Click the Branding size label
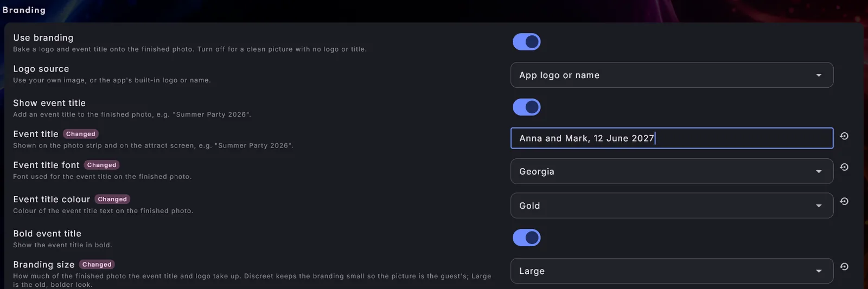 [x=44, y=265]
